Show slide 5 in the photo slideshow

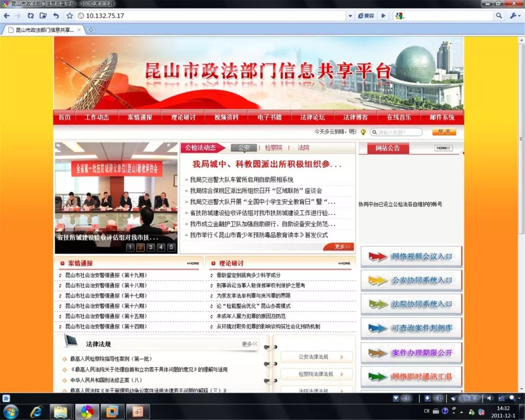(x=171, y=247)
